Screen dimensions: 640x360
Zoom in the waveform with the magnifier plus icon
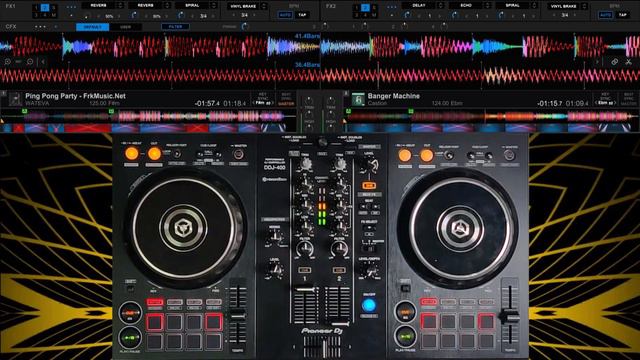[7, 62]
